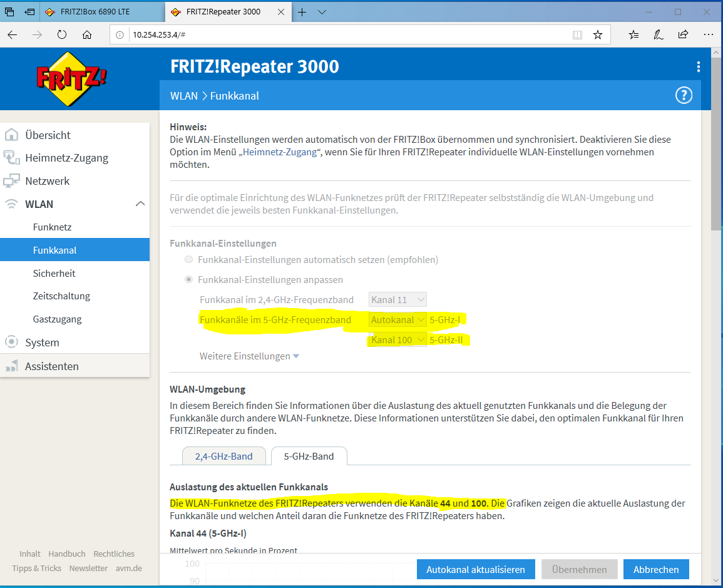Go back with browser back arrow
This screenshot has height=588, width=723.
tap(13, 34)
